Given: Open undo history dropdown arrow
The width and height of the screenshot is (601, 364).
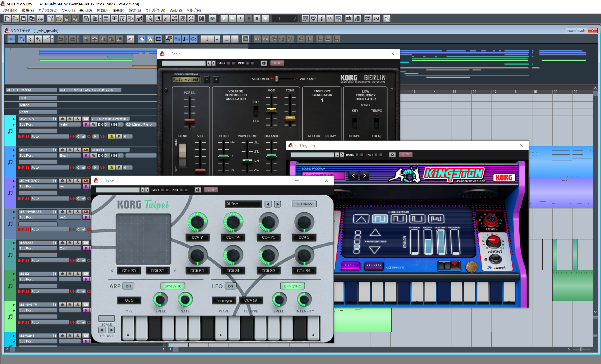Looking at the screenshot, I should click(x=66, y=39).
